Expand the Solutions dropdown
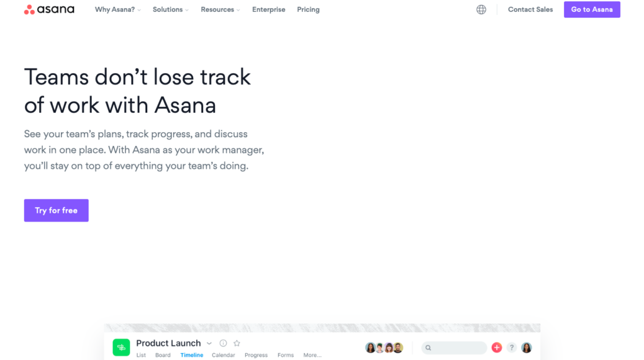This screenshot has width=644, height=360. 170,9
